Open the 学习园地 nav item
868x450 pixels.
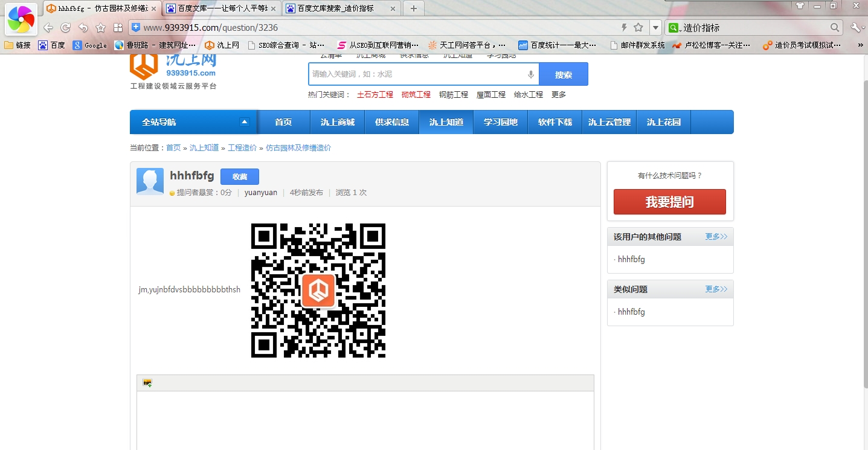501,122
